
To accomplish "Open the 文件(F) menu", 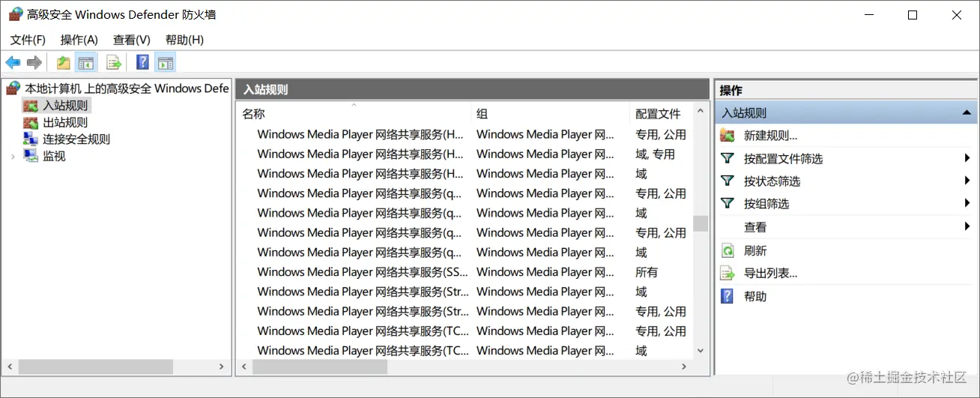I will [28, 40].
